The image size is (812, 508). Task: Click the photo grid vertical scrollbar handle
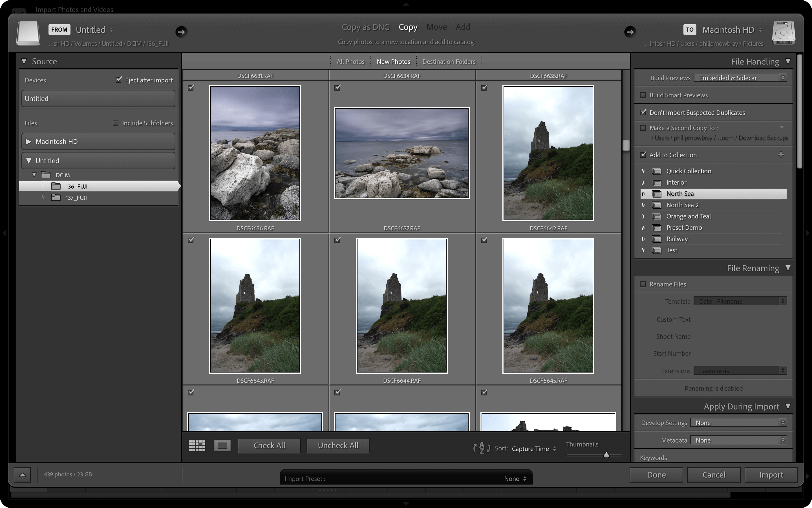click(x=626, y=145)
